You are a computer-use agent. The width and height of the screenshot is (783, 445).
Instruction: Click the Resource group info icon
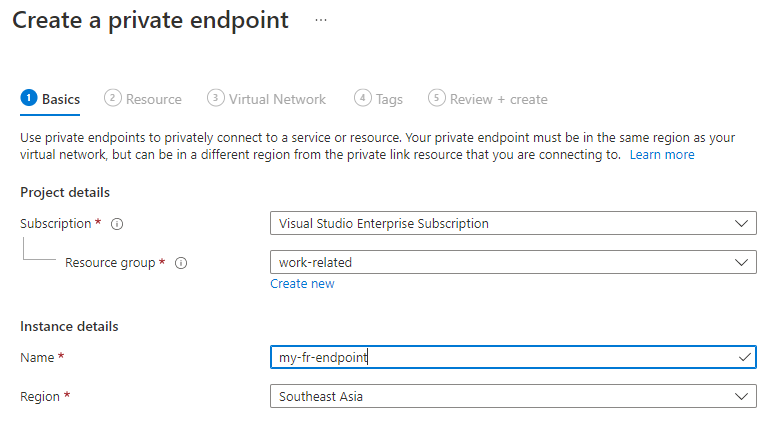coord(181,263)
